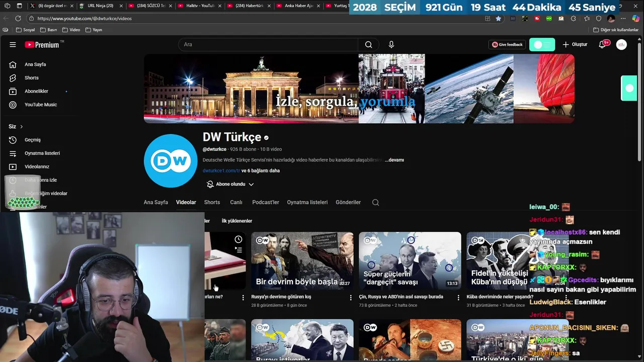Open Videolarınız in sidebar

[37, 166]
